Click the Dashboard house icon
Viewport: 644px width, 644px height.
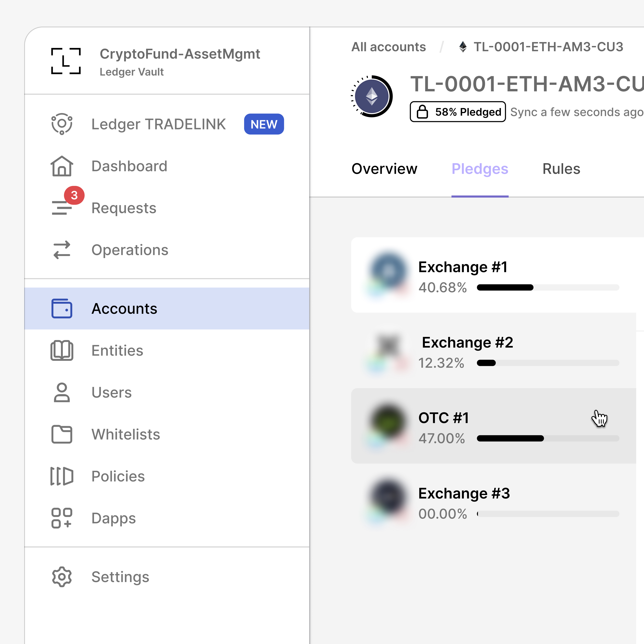[62, 166]
